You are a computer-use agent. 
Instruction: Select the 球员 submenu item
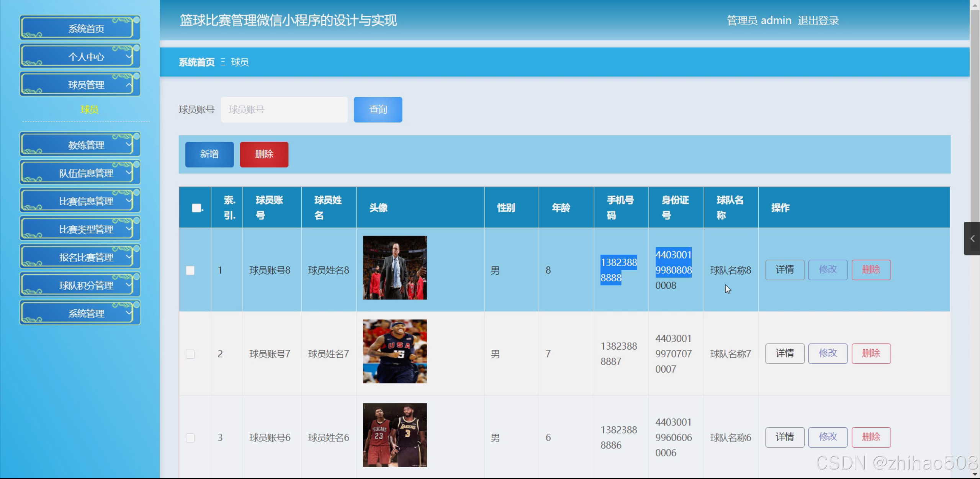click(x=89, y=110)
